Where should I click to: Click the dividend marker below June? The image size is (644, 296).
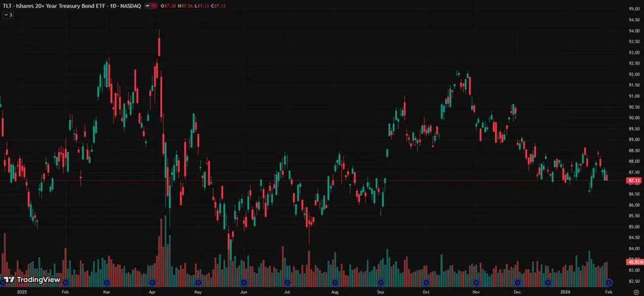coord(244,282)
